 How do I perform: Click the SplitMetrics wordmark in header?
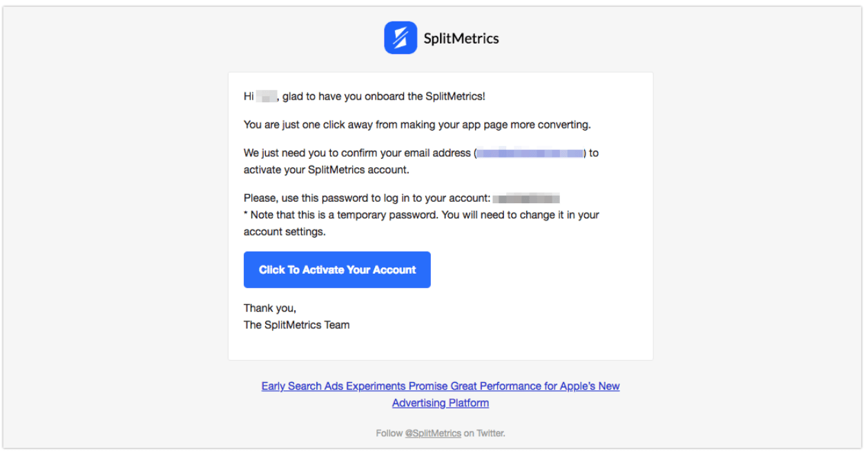click(461, 38)
